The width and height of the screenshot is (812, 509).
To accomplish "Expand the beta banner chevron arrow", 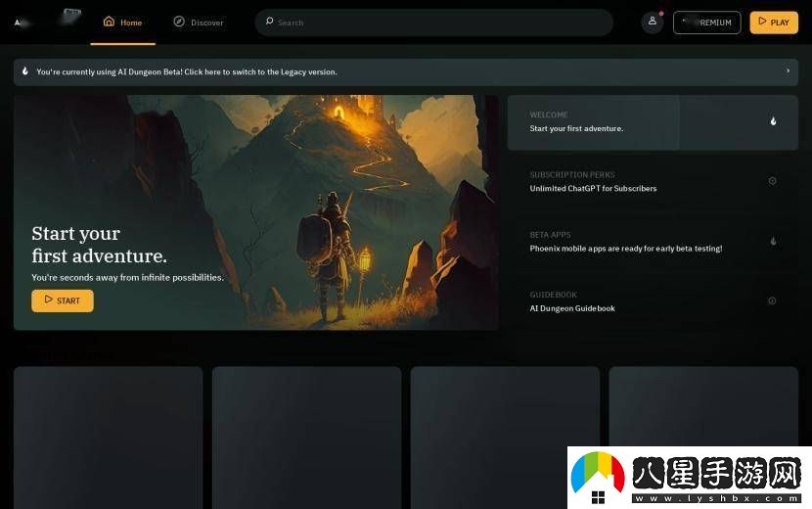I will point(788,71).
